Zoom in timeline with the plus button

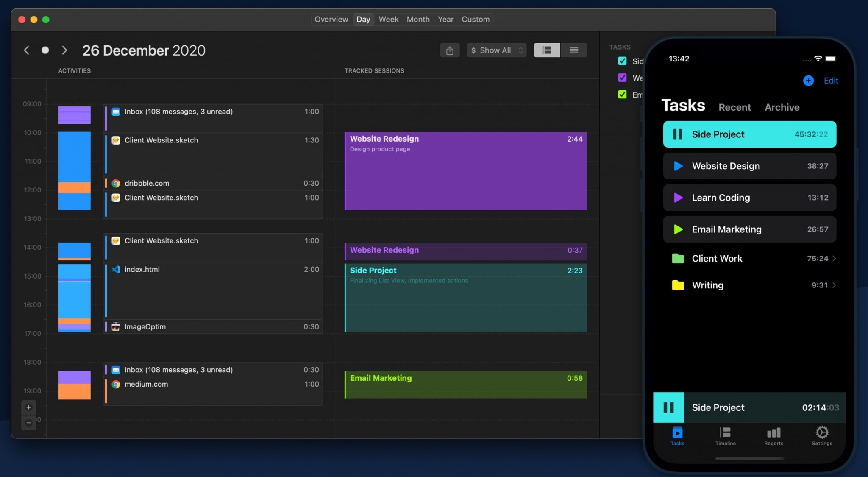click(29, 407)
